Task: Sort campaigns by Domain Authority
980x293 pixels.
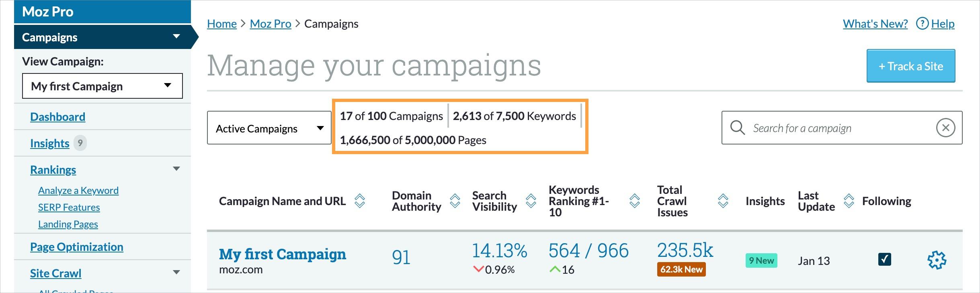Action: 455,201
